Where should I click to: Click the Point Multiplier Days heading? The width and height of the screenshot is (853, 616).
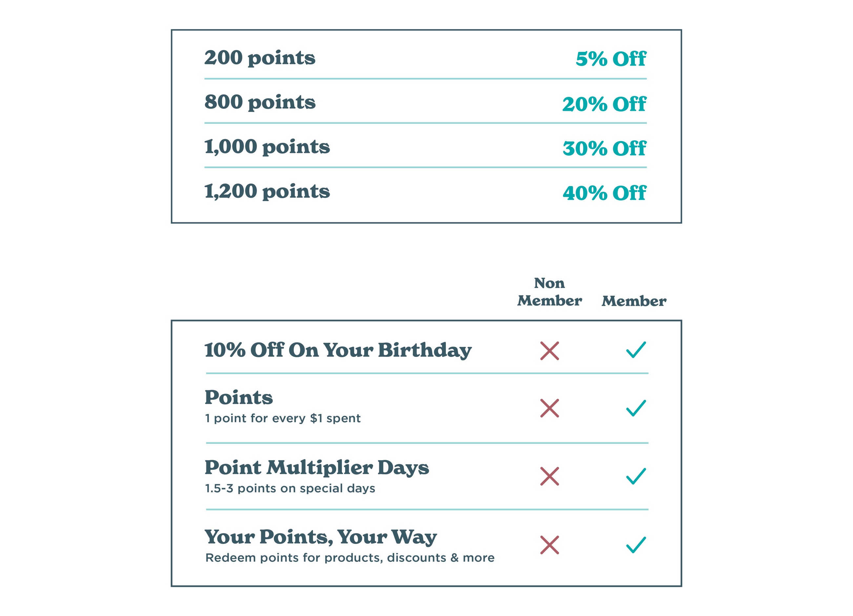[317, 468]
